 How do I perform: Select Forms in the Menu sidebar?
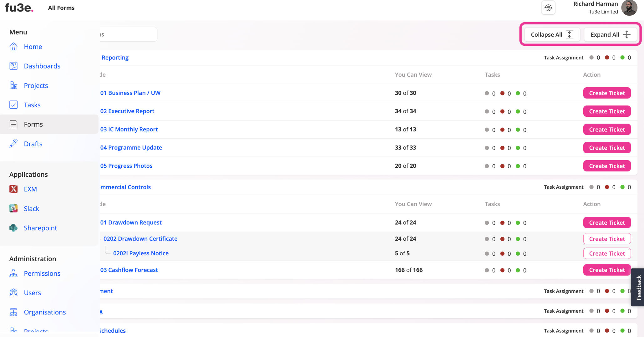33,124
